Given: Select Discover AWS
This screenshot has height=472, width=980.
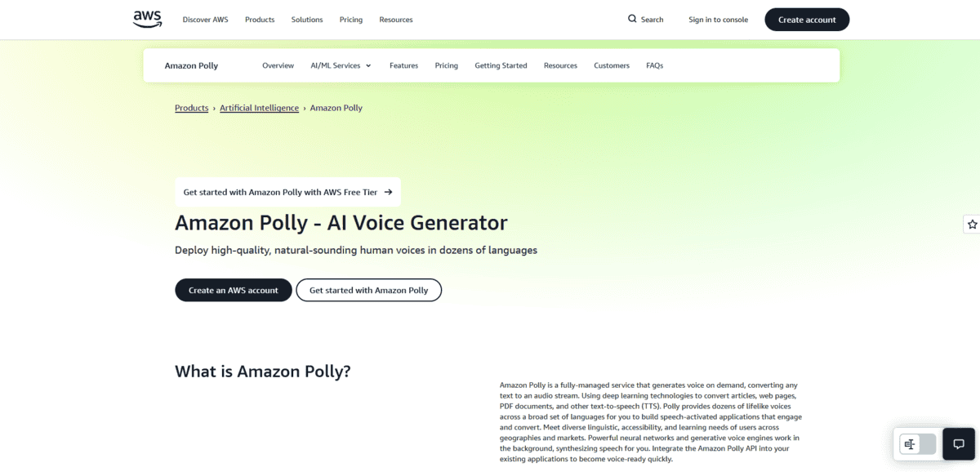Looking at the screenshot, I should tap(205, 20).
